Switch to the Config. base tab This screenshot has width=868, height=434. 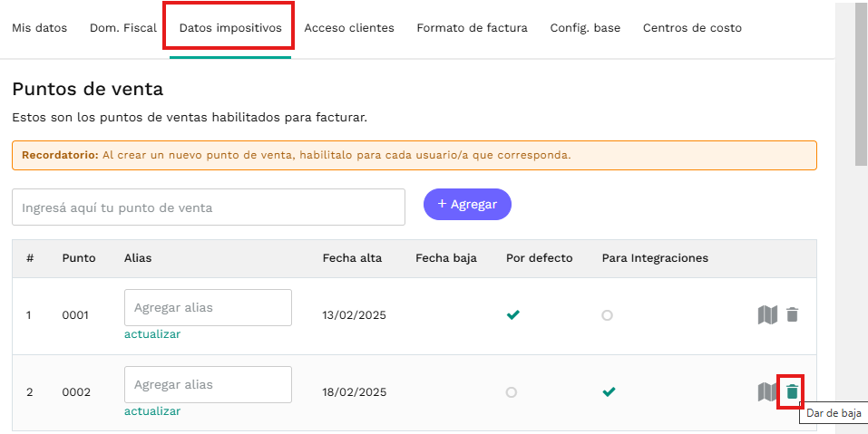(x=585, y=28)
